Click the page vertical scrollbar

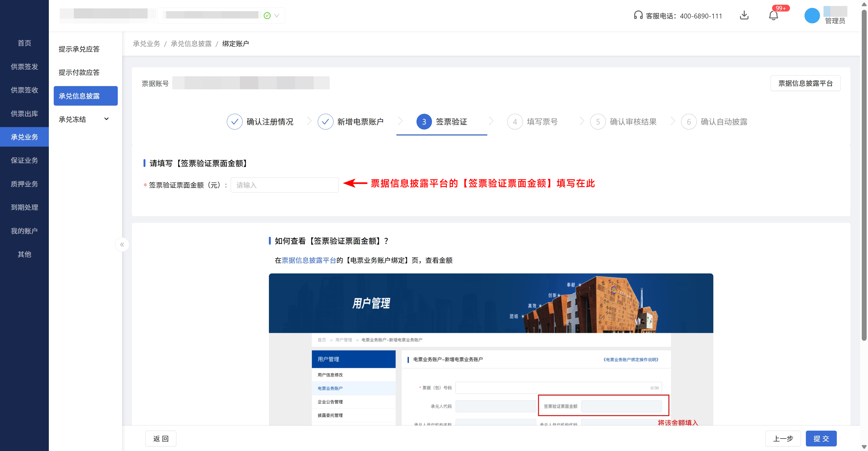[x=864, y=175]
